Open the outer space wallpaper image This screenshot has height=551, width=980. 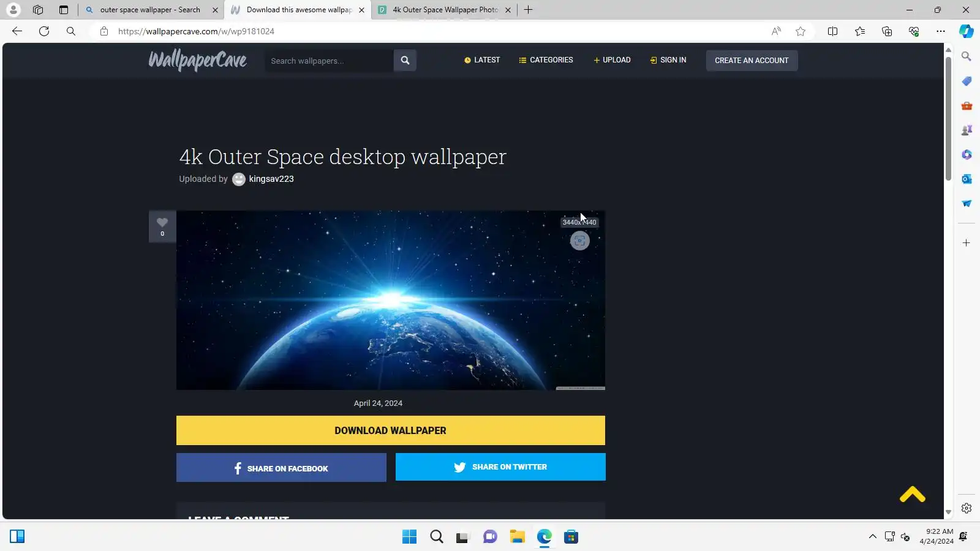coord(391,301)
